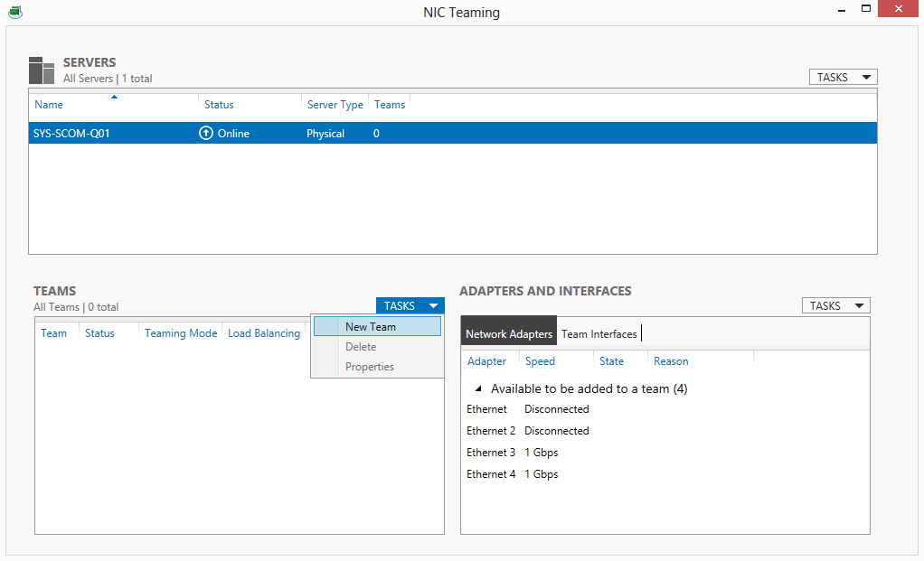The height and width of the screenshot is (561, 924).
Task: Select the disconnected Ethernet adapter
Action: pyautogui.click(x=487, y=409)
